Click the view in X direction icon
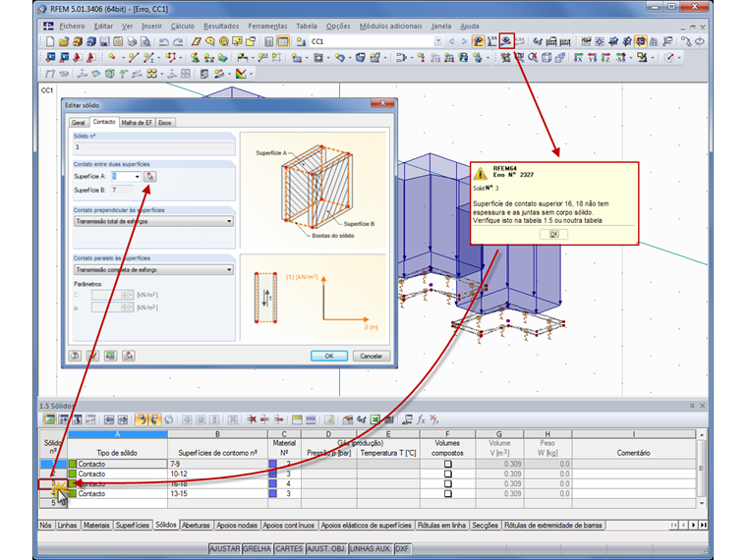This screenshot has width=747, height=560. [x=578, y=58]
